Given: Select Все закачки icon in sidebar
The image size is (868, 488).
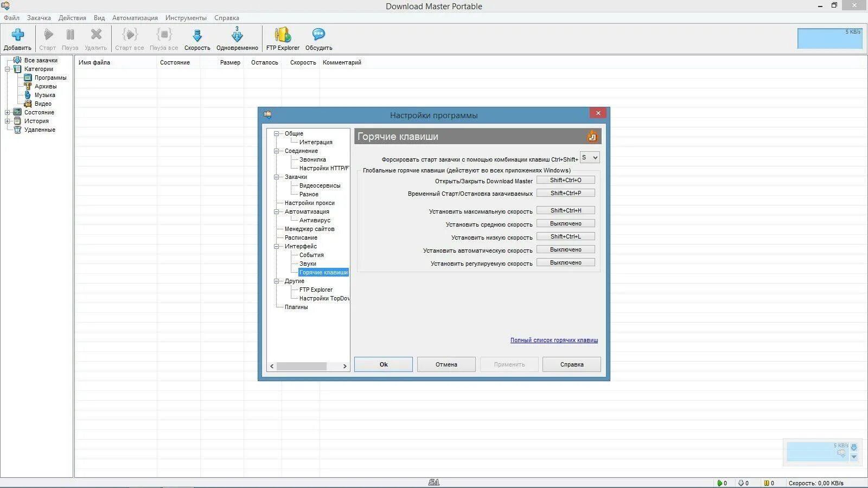Looking at the screenshot, I should pyautogui.click(x=17, y=60).
